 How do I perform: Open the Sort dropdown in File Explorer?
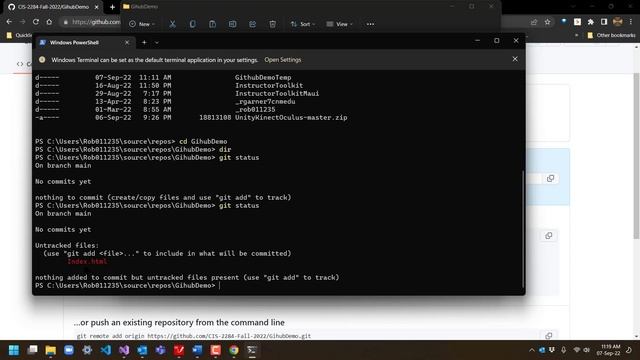(302, 24)
